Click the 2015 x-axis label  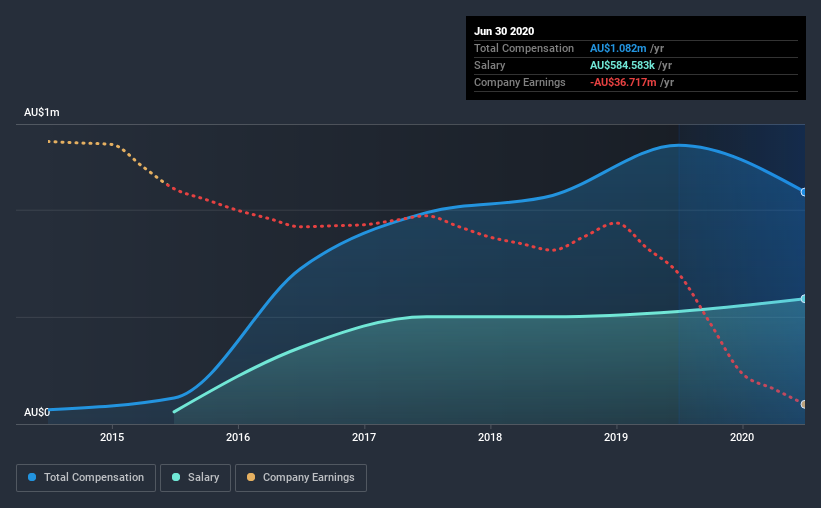point(112,437)
